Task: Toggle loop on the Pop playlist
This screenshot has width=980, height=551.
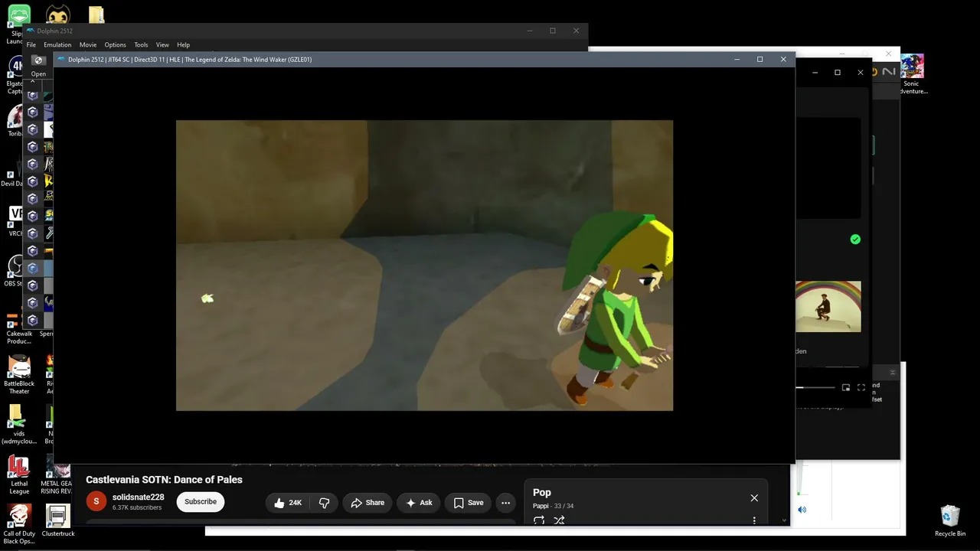Action: (x=539, y=520)
